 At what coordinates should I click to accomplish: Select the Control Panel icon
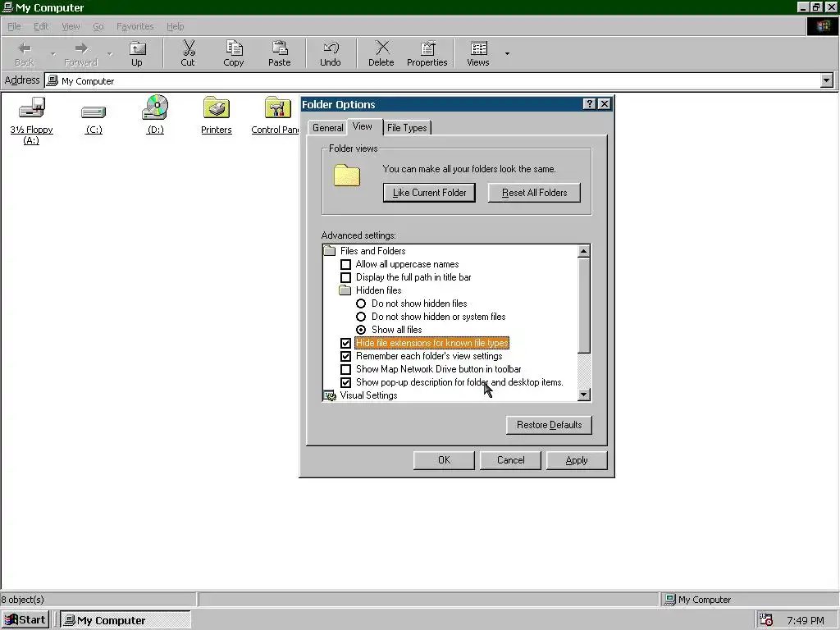pos(277,107)
